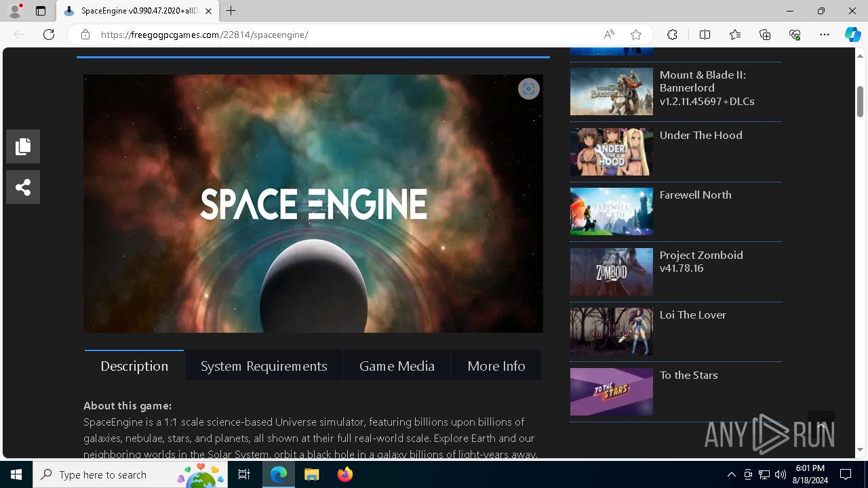The image size is (868, 488).
Task: Open the notifications center icon
Action: [x=846, y=474]
